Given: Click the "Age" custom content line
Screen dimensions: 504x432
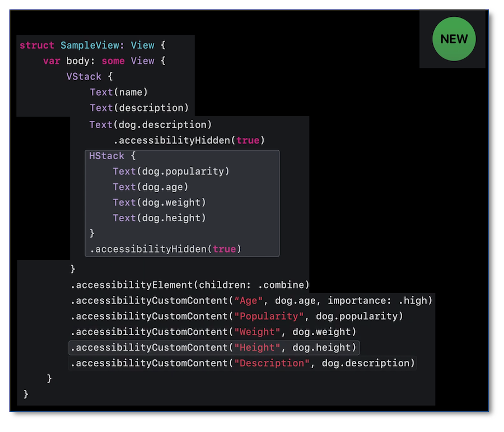Looking at the screenshot, I should 251,301.
